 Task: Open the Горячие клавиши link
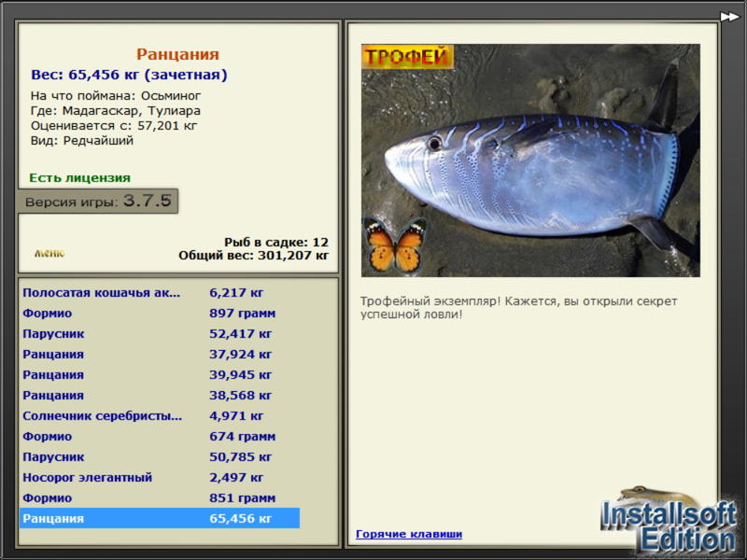(x=409, y=534)
